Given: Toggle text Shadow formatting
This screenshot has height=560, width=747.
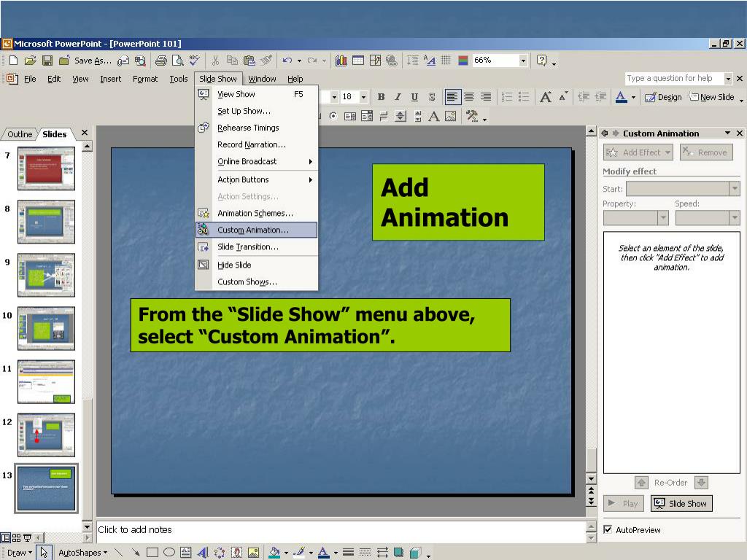Looking at the screenshot, I should (432, 97).
